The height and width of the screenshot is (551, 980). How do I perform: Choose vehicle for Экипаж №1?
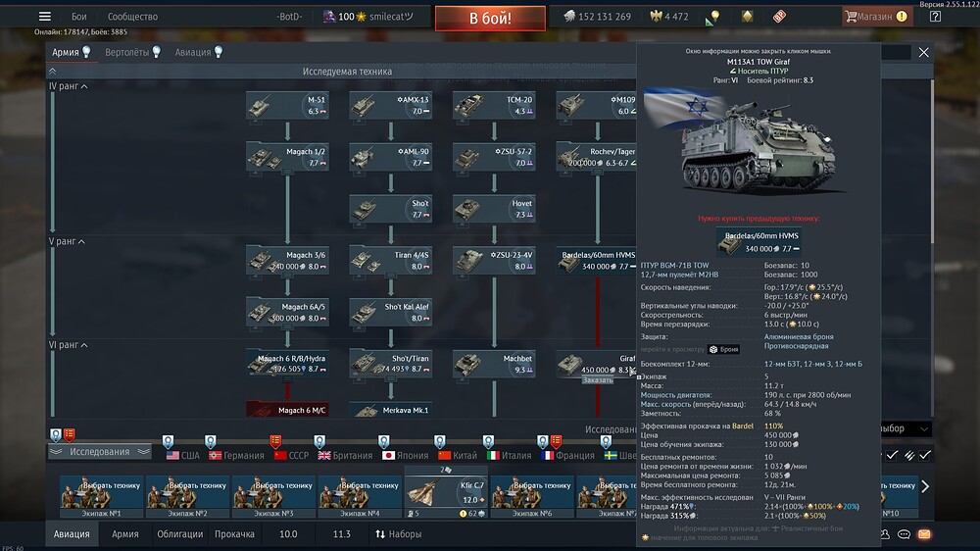click(x=102, y=492)
